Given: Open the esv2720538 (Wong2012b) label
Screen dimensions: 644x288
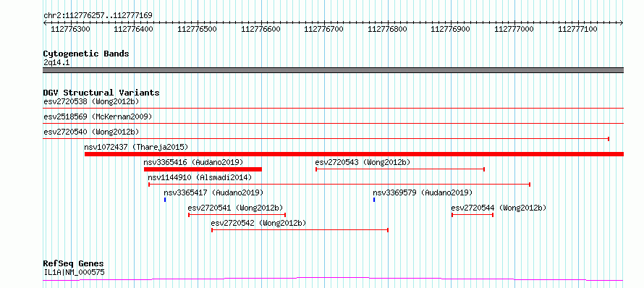Looking at the screenshot, I should point(91,101).
